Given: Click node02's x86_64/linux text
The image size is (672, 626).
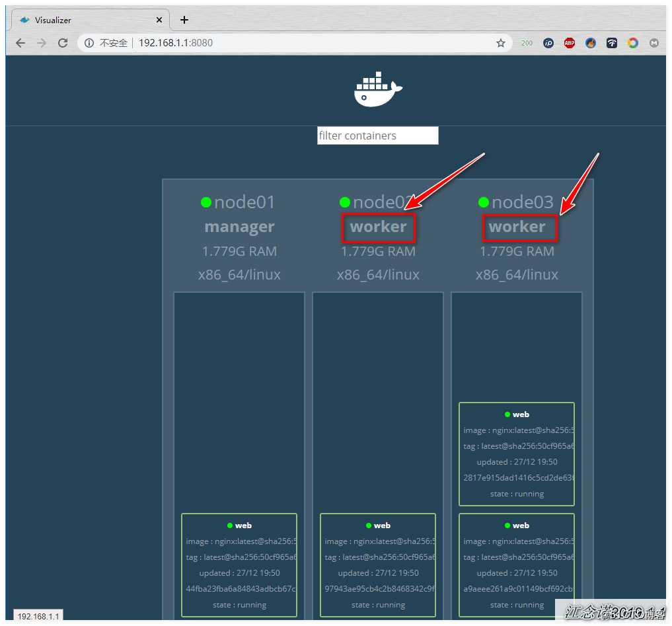Looking at the screenshot, I should click(378, 274).
